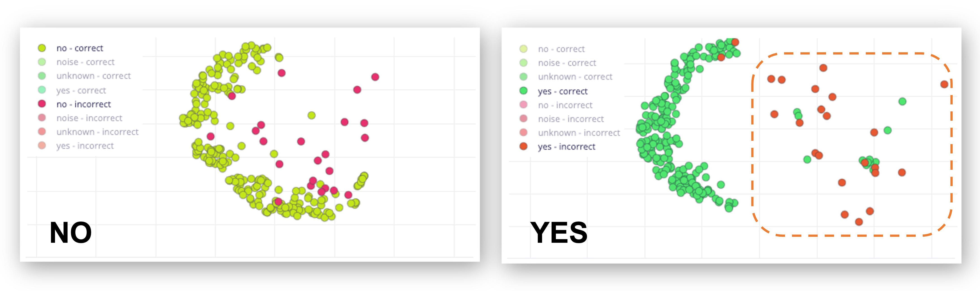Screen dimensions: 980x291
Task: Click the large 'NO' plot title label
Action: 71,232
